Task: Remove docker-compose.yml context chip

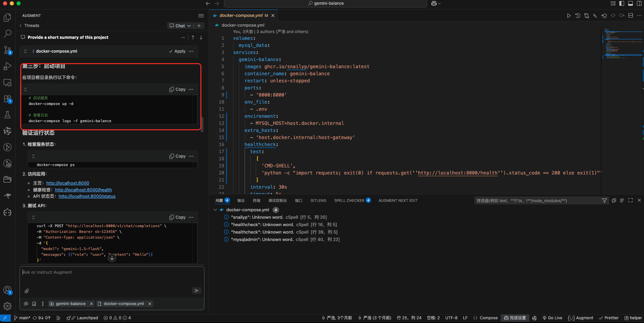Action: pos(150,304)
